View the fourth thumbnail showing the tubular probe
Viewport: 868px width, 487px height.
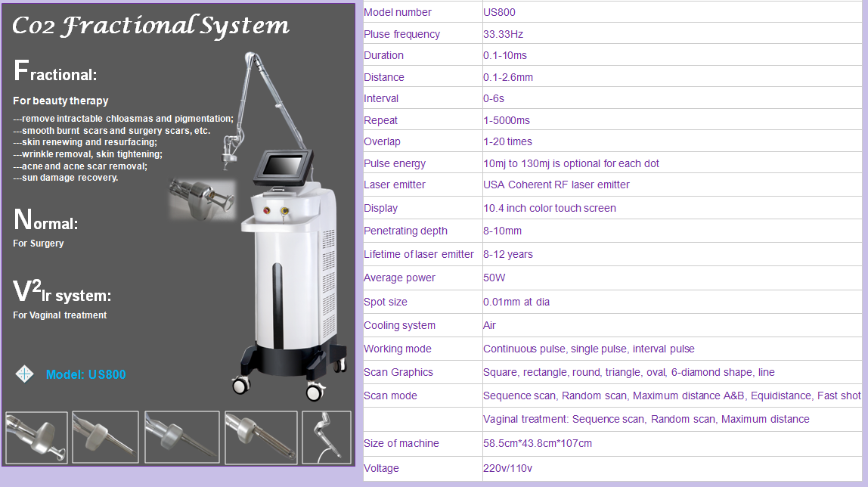click(260, 437)
